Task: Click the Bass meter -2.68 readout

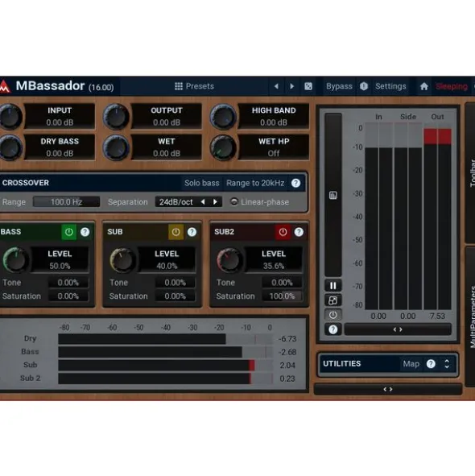Action: coord(287,352)
